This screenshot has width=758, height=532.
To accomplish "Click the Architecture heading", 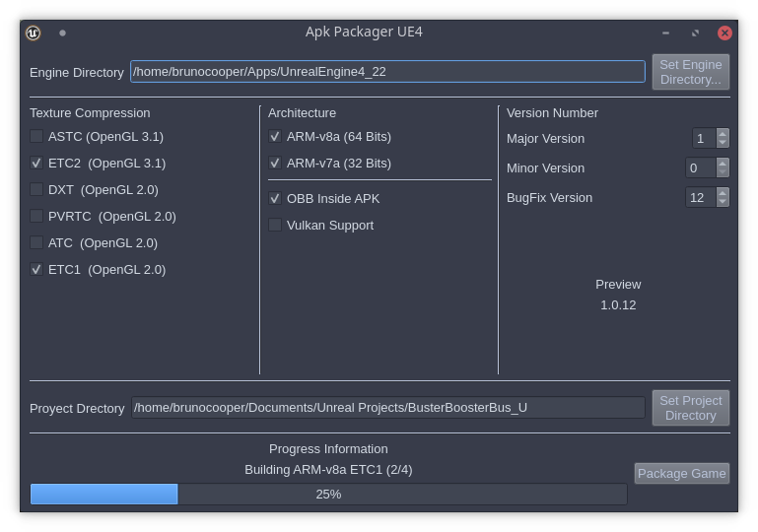I will (x=302, y=112).
